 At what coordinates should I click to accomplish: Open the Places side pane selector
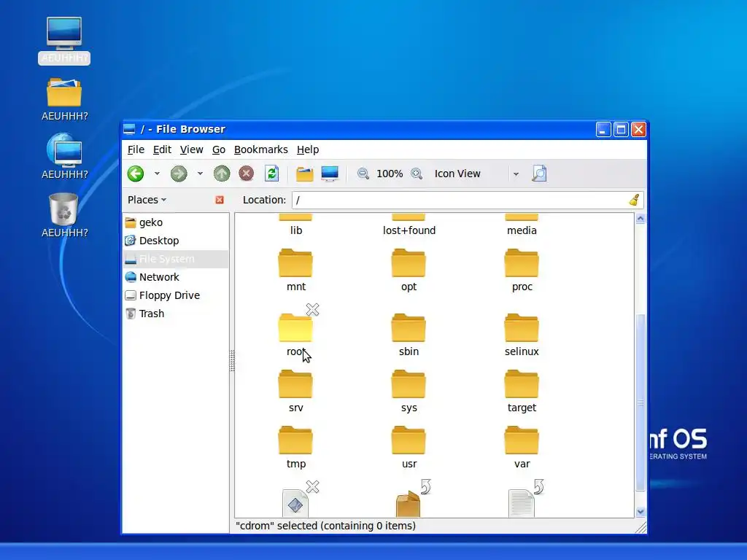click(x=147, y=200)
